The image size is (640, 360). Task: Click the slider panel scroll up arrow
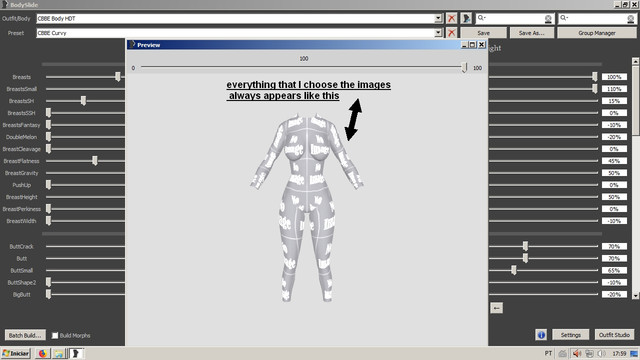click(x=636, y=61)
